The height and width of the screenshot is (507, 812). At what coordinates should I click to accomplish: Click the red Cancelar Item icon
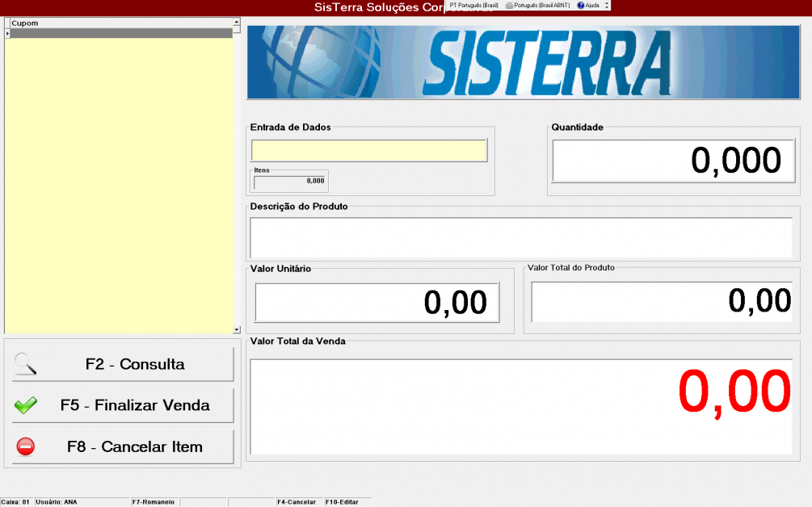click(26, 446)
